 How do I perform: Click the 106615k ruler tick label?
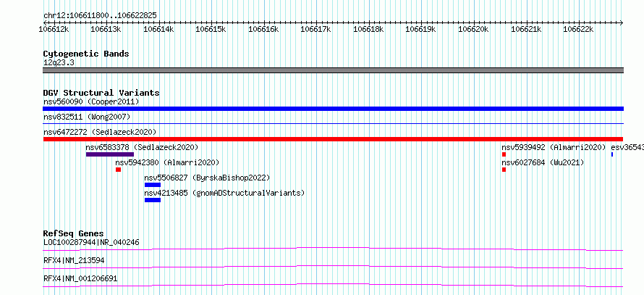211,29
